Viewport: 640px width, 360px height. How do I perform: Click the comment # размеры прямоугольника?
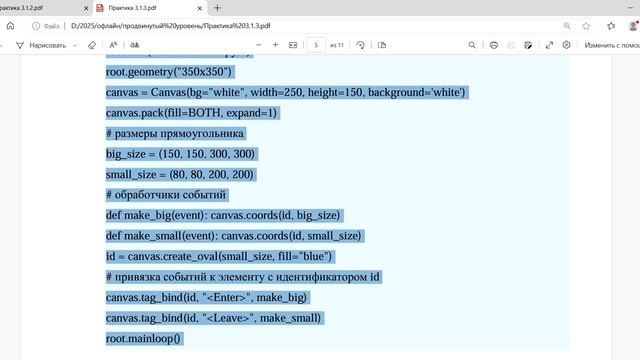pos(175,133)
